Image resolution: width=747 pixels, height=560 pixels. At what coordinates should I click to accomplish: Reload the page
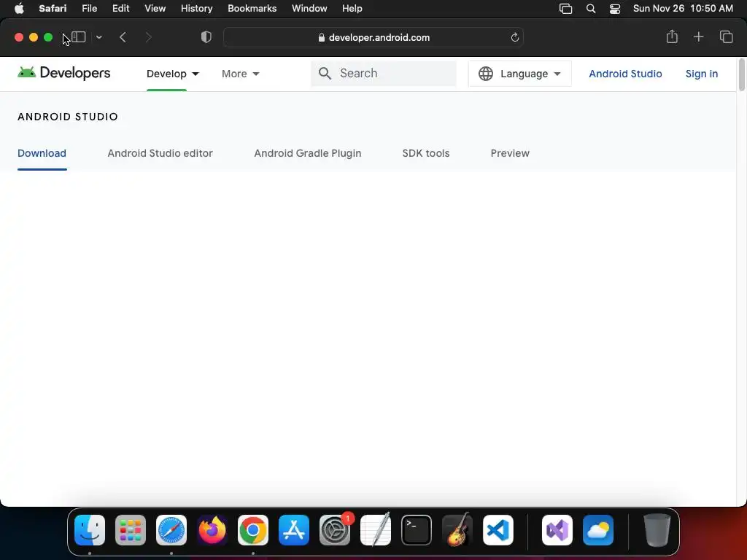[x=514, y=37]
